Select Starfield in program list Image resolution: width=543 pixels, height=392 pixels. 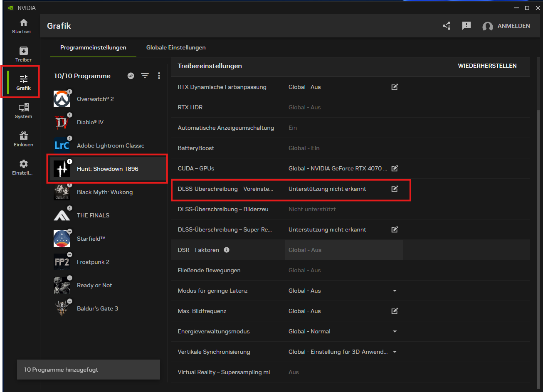109,239
